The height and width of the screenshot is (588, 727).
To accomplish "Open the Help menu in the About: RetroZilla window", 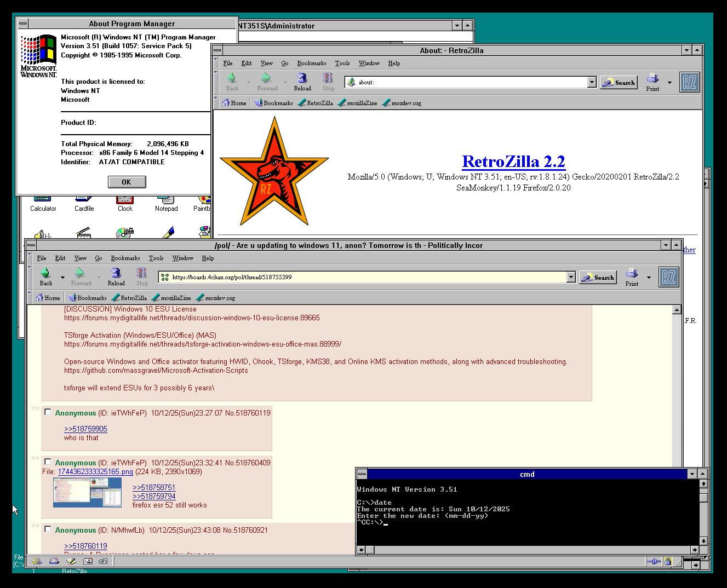I will click(394, 63).
